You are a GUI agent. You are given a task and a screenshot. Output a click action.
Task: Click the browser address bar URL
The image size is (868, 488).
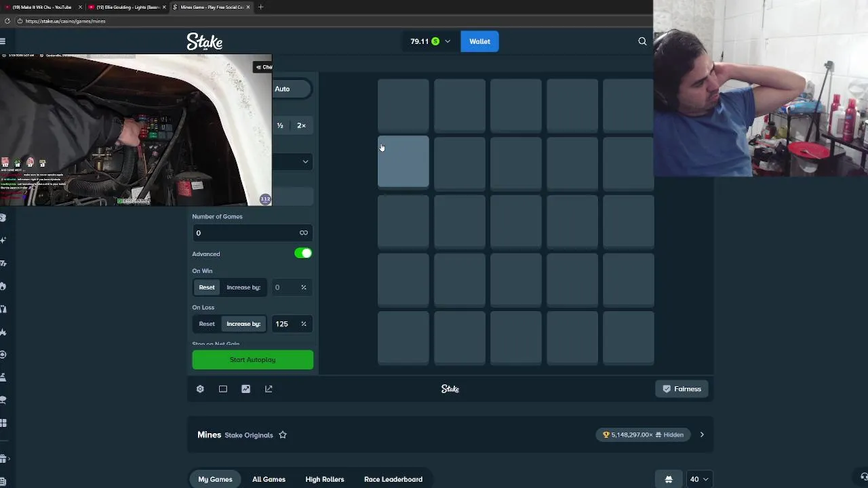tap(65, 21)
